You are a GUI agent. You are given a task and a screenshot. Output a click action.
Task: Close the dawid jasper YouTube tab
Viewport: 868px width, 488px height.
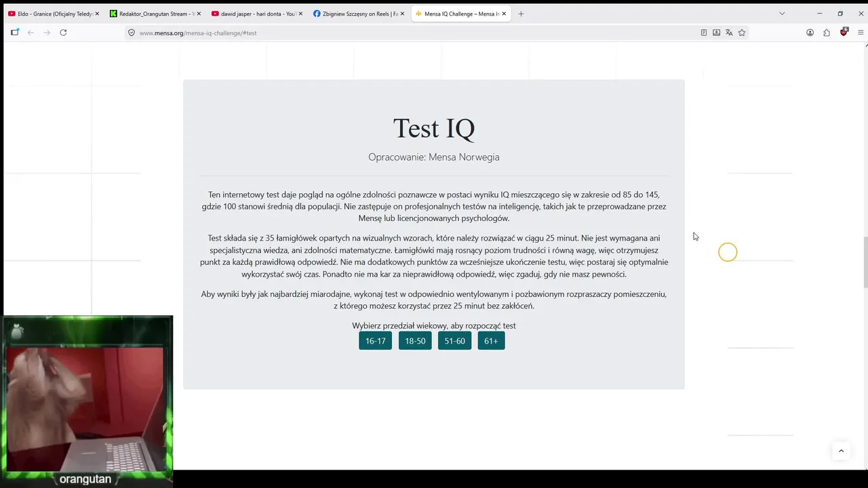300,14
